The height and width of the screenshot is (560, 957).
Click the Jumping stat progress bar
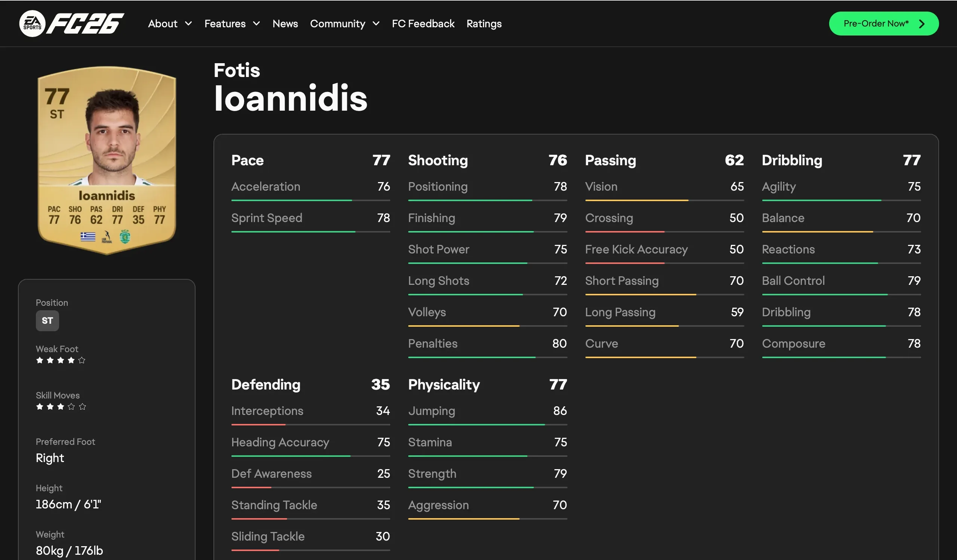click(487, 424)
